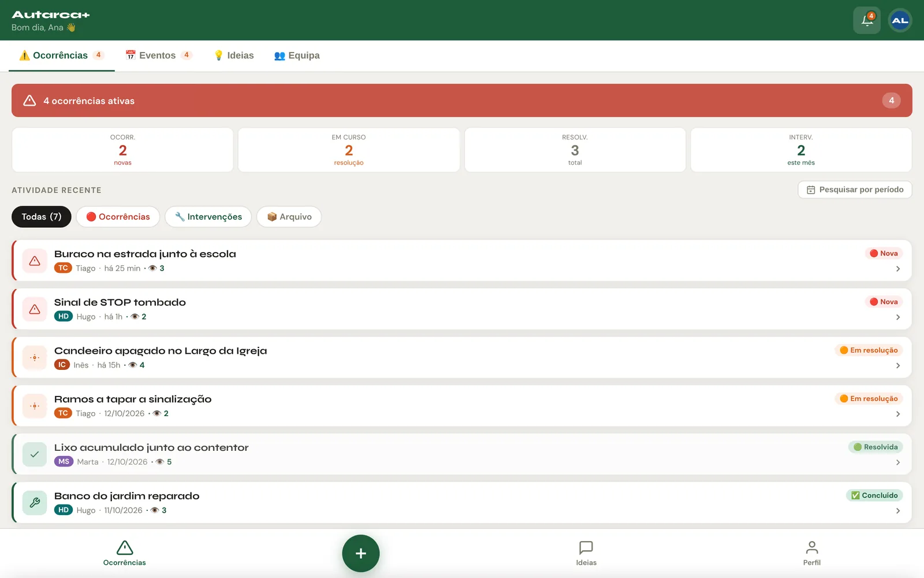Click the warning icon in active occurrences banner
Image resolution: width=924 pixels, height=578 pixels.
pyautogui.click(x=29, y=101)
